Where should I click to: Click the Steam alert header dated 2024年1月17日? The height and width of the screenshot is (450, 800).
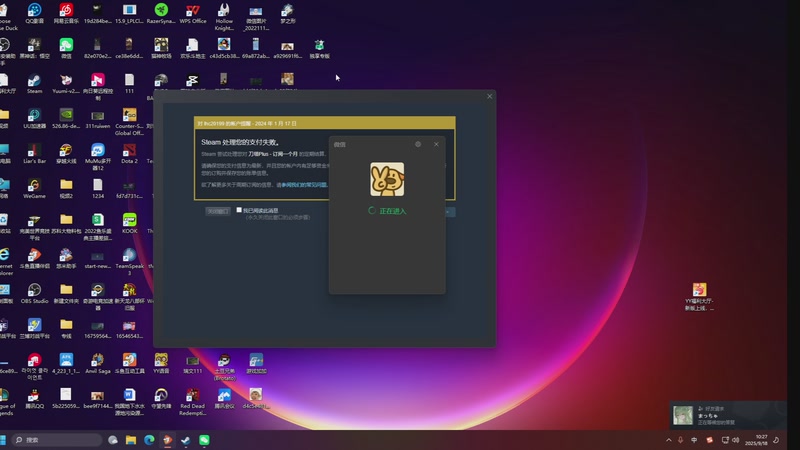click(x=324, y=123)
